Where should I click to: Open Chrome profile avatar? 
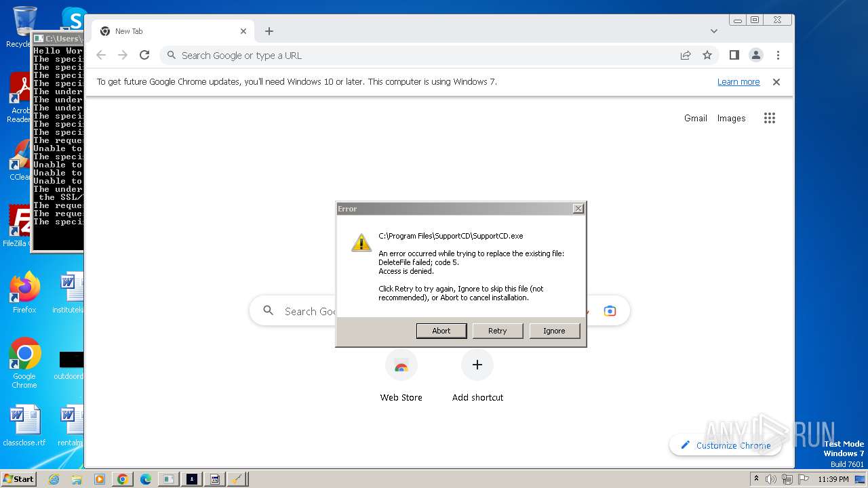pyautogui.click(x=756, y=56)
